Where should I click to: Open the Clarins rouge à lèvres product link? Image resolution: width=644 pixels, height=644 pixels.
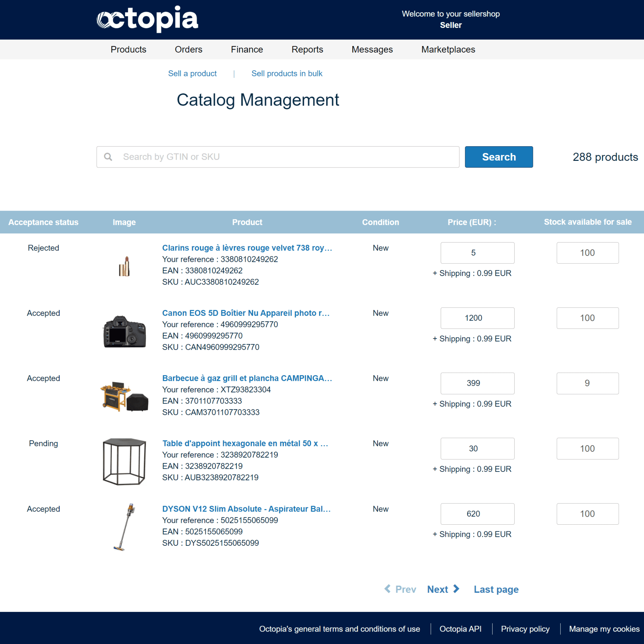(x=247, y=248)
